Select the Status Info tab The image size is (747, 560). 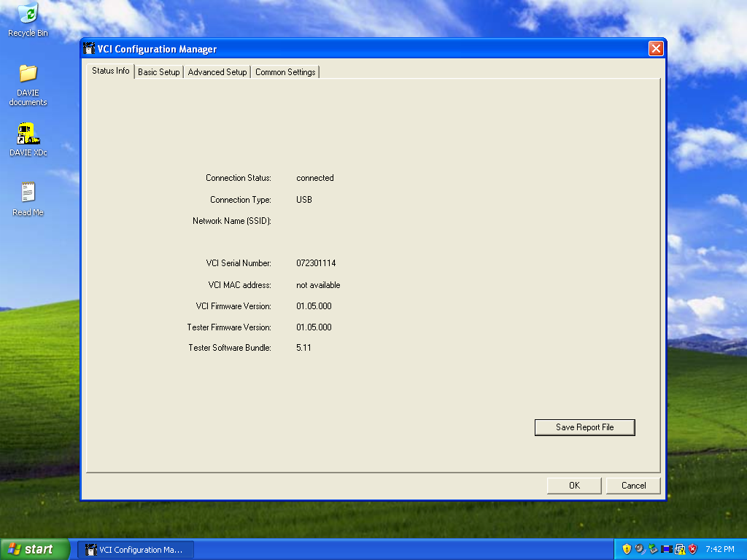click(111, 71)
